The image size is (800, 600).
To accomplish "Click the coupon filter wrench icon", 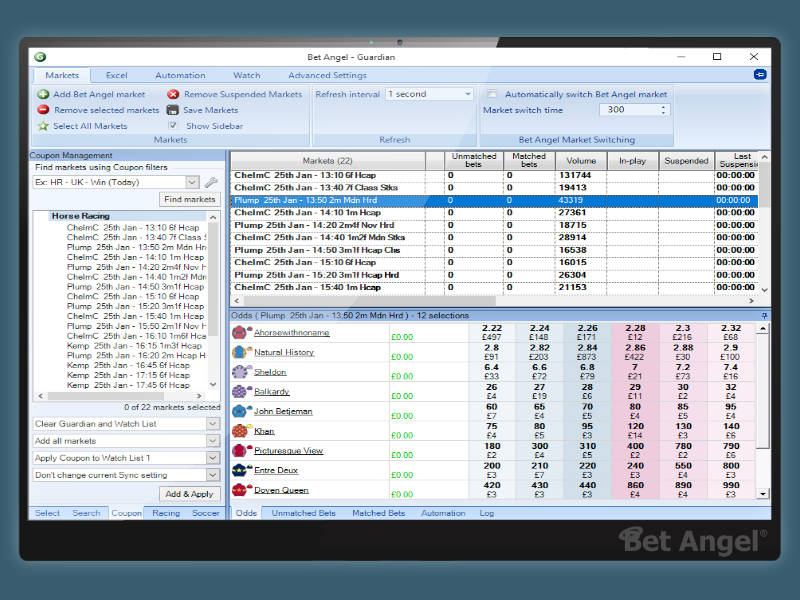I will (211, 182).
